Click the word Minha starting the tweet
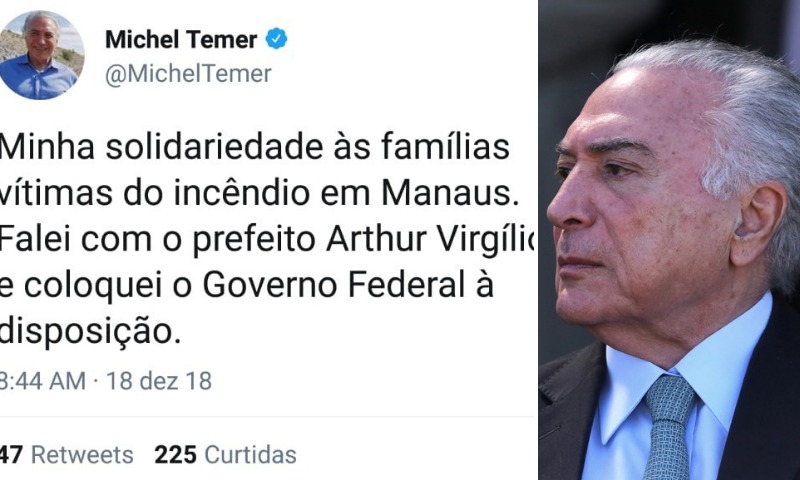The height and width of the screenshot is (480, 800). click(47, 147)
